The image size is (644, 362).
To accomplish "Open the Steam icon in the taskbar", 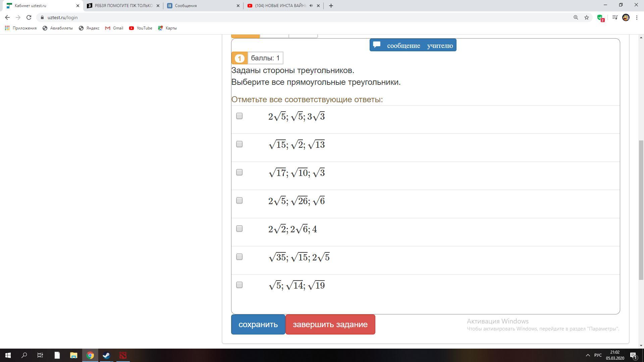I will point(106,355).
